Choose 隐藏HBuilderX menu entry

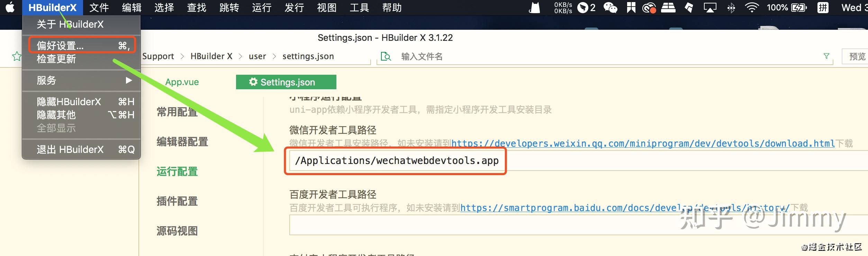point(81,102)
